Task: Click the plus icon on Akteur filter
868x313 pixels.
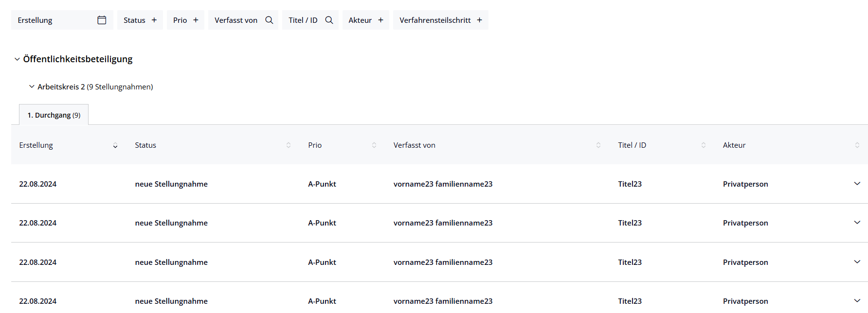Action: click(380, 20)
